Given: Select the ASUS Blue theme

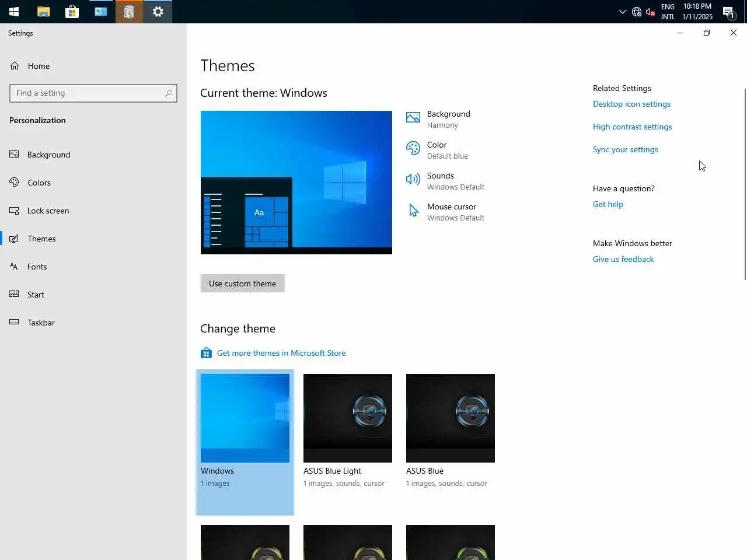Looking at the screenshot, I should coord(451,418).
